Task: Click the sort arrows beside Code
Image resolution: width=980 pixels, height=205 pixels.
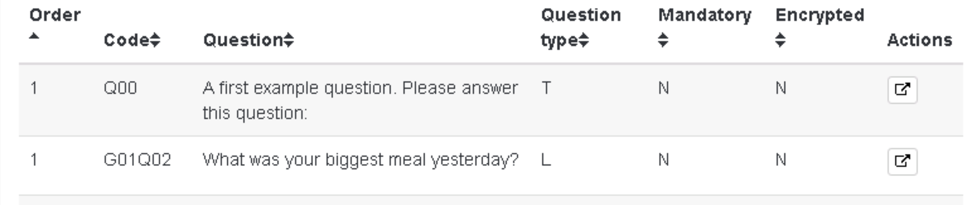Action: click(155, 40)
